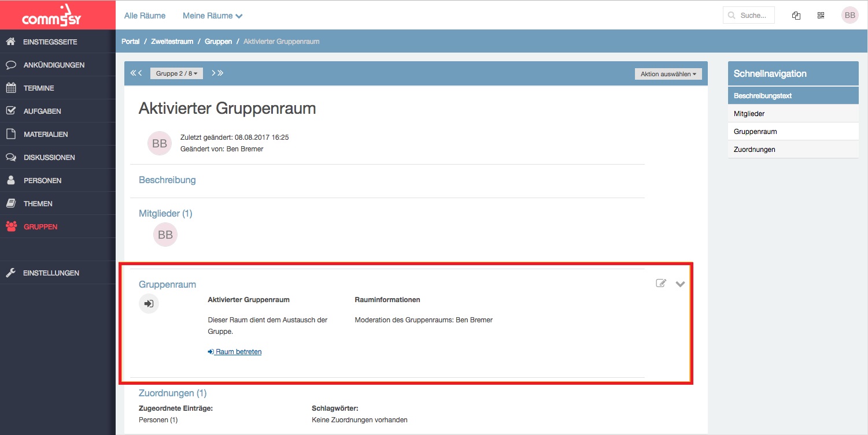
Task: Go to previous group with single-left arrow
Action: coord(140,73)
